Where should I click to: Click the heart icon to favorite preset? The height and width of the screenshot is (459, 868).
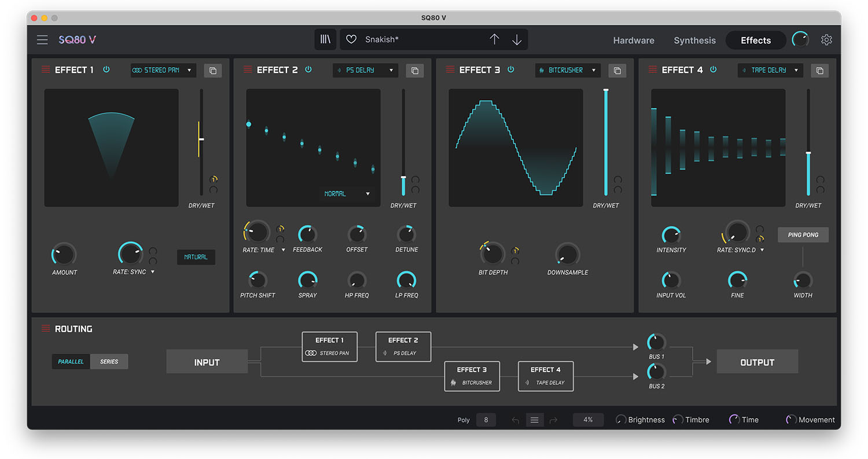click(x=351, y=39)
